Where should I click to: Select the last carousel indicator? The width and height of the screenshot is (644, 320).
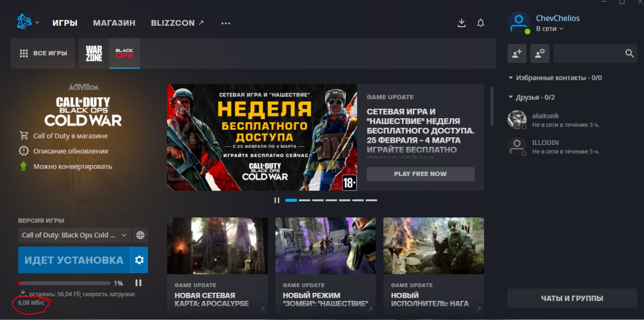pyautogui.click(x=371, y=200)
